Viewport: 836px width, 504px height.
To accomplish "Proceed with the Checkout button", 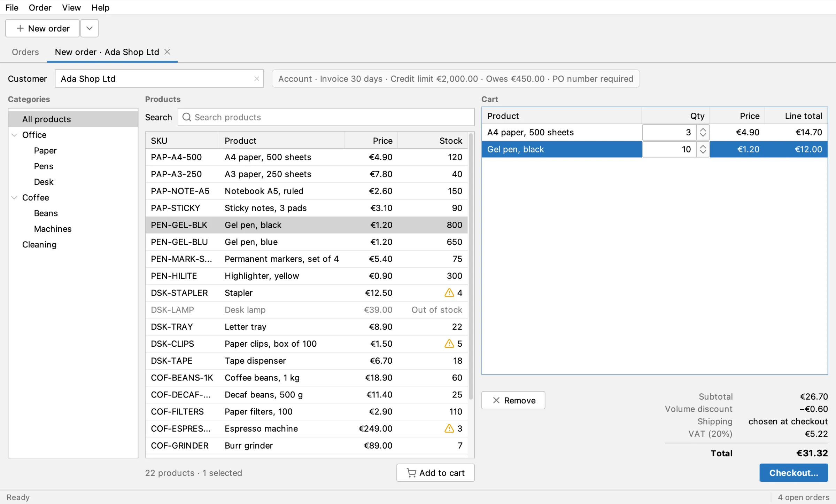I will (794, 473).
